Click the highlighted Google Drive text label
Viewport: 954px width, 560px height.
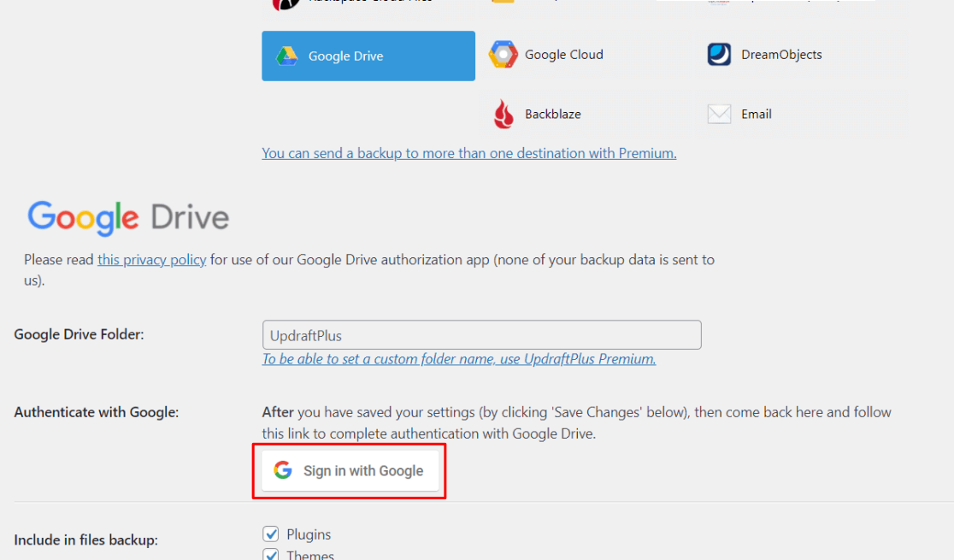(x=345, y=56)
